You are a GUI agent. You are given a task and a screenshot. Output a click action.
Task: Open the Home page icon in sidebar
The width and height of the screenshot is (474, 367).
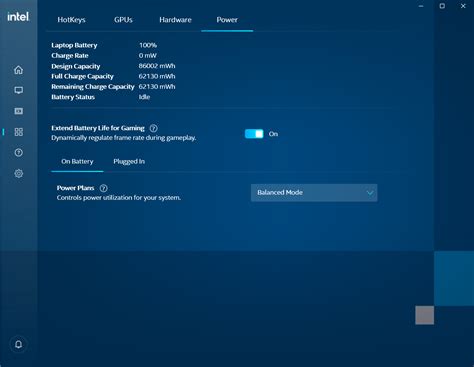click(x=19, y=70)
